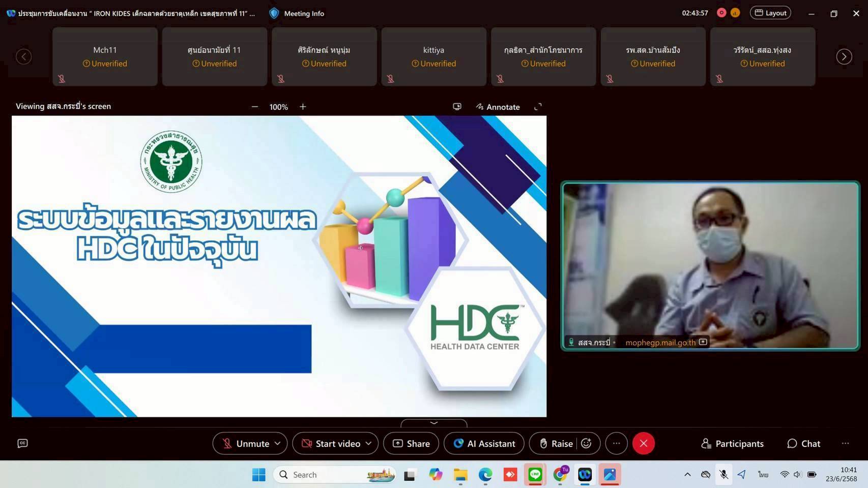Open panel options ellipsis beside Chat

(845, 443)
